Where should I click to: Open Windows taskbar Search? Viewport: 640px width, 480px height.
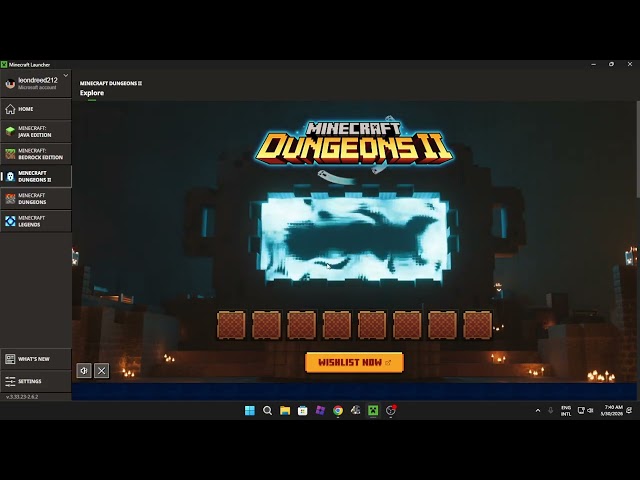pyautogui.click(x=267, y=410)
